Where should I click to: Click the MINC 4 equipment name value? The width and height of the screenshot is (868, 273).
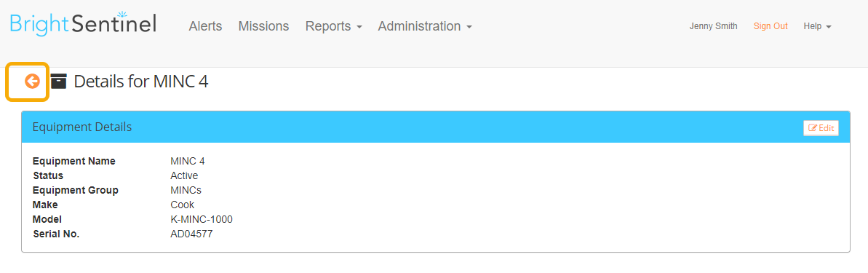click(x=188, y=161)
